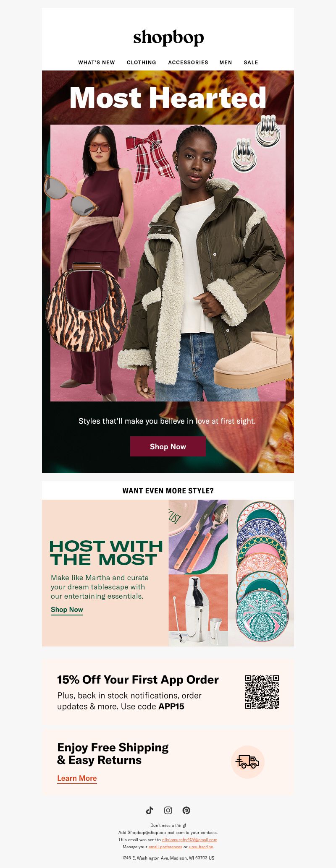The height and width of the screenshot is (868, 336).
Task: Open the Sale menu item
Action: coord(251,62)
